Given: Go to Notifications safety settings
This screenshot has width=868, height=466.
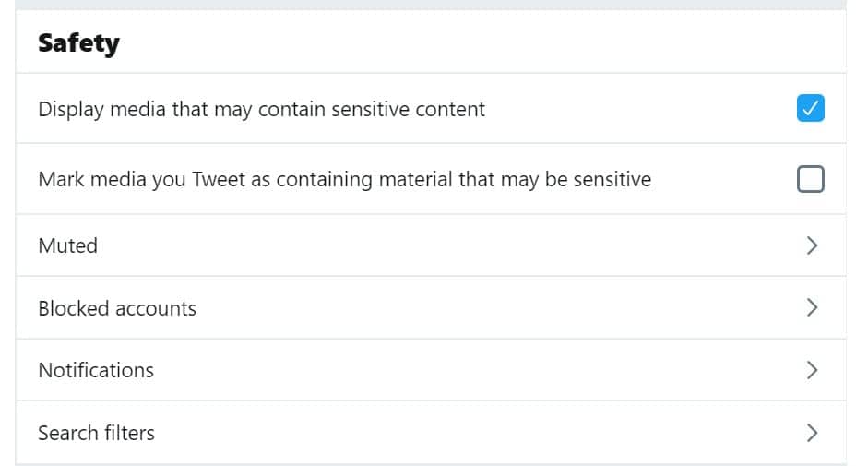Looking at the screenshot, I should (x=96, y=370).
